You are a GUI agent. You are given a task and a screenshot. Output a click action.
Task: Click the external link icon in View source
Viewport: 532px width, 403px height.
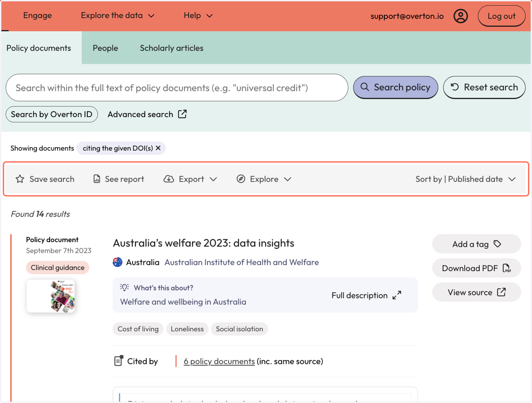tap(501, 292)
